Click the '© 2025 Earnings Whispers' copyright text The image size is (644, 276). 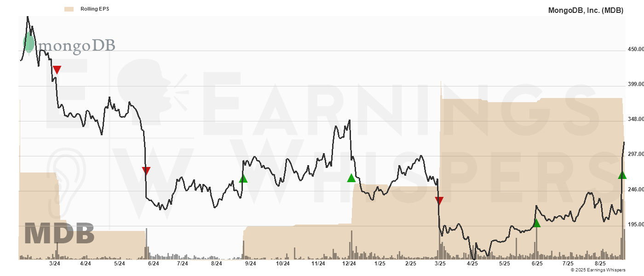(598, 270)
